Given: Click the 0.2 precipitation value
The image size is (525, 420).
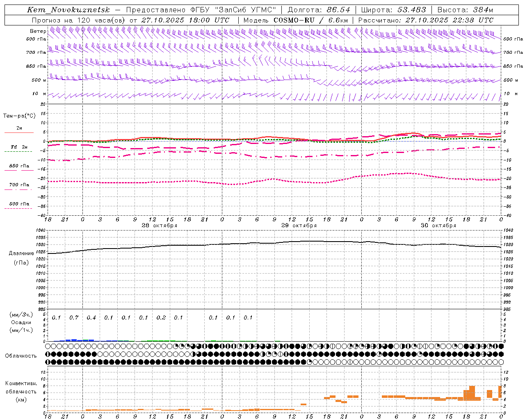Looking at the screenshot, I should pos(161,318).
